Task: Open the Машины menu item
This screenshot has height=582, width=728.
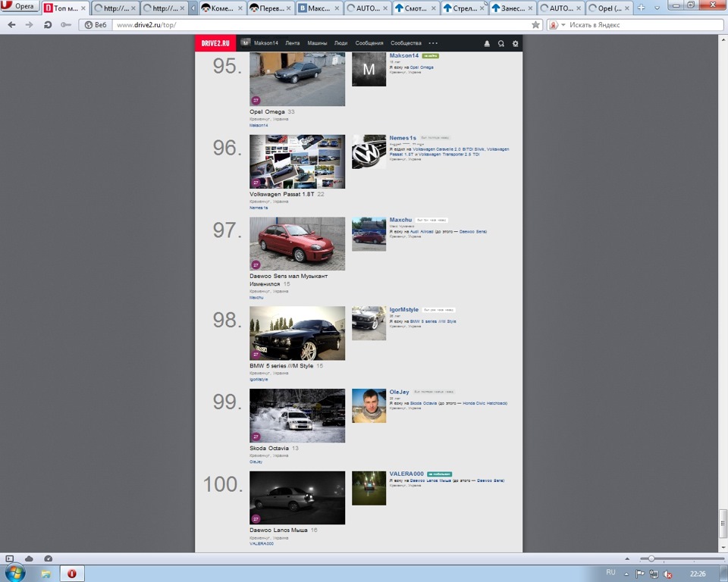Action: [x=317, y=43]
